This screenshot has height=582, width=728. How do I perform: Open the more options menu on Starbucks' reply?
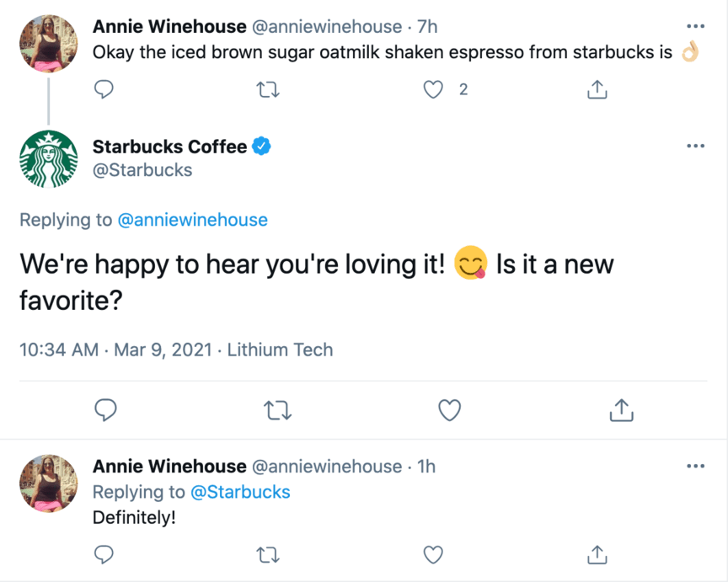pyautogui.click(x=696, y=145)
